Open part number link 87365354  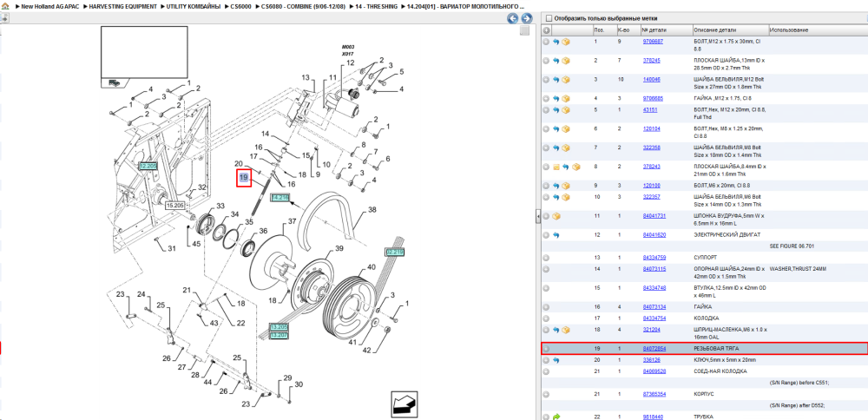[x=654, y=394]
